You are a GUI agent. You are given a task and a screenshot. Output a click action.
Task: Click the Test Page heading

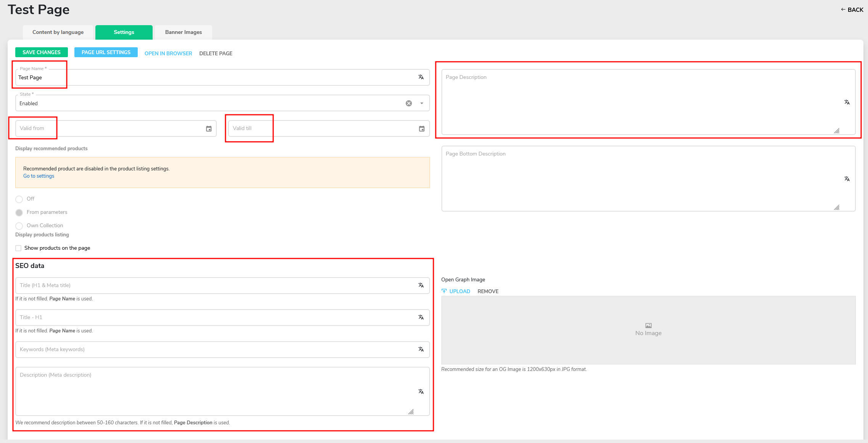39,10
